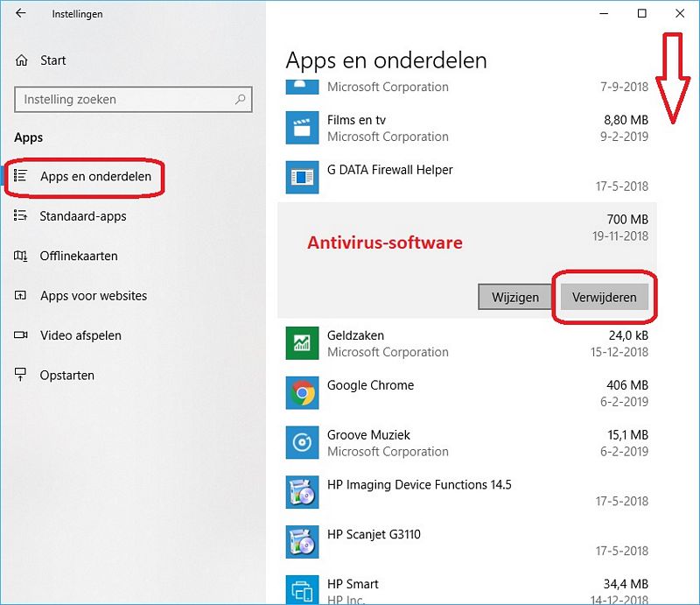The image size is (700, 605).
Task: Select the Groove Muziek icon
Action: tap(302, 442)
